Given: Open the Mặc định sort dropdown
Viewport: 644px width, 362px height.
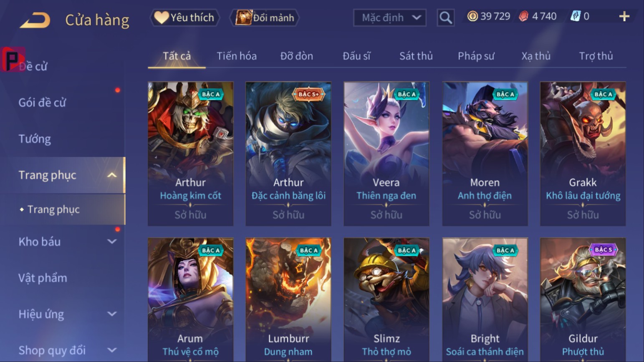Looking at the screenshot, I should pyautogui.click(x=390, y=18).
